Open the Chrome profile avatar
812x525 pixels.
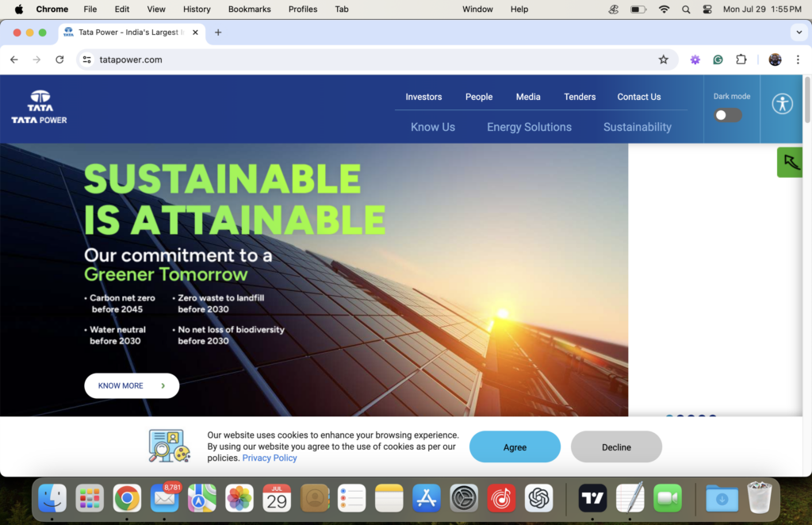pos(775,59)
